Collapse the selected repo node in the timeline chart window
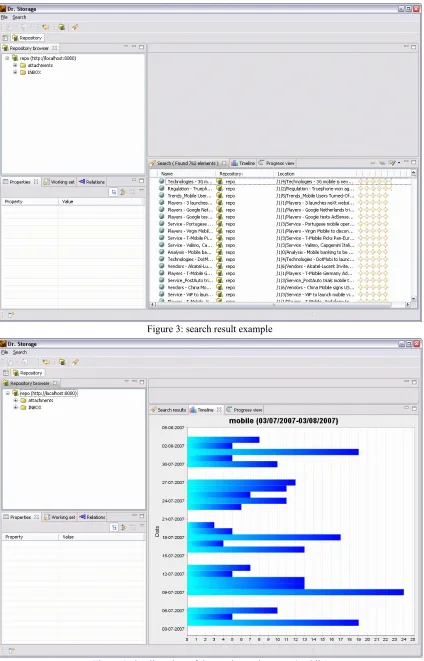This screenshot has width=424, height=661. pyautogui.click(x=8, y=393)
